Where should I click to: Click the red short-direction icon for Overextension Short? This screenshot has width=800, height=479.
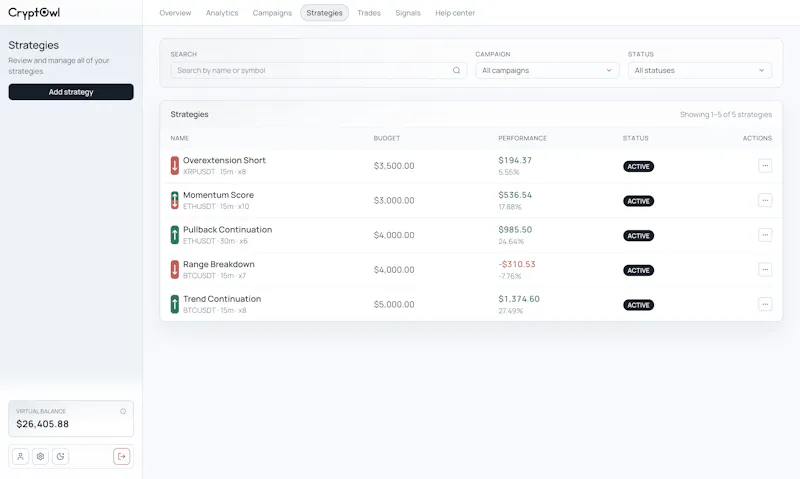click(x=174, y=166)
